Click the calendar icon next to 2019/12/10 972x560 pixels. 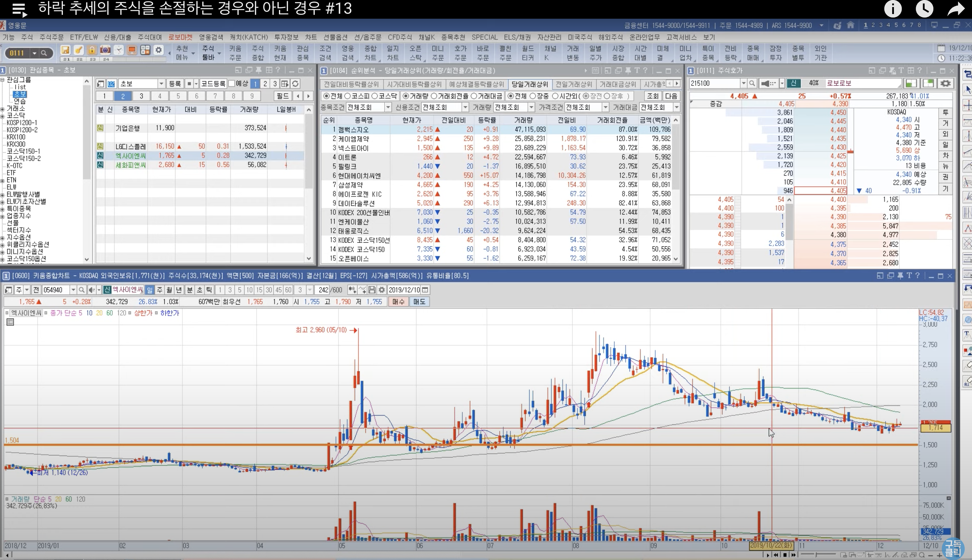click(425, 290)
